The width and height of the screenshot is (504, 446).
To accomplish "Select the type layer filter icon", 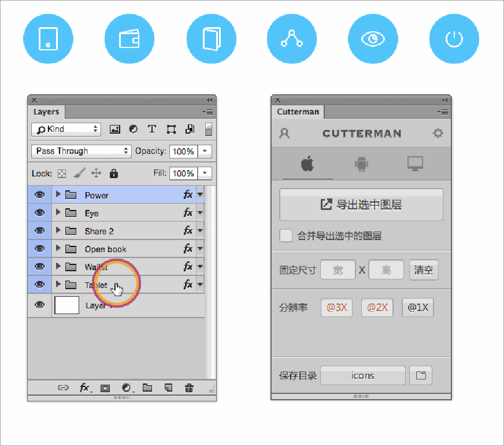I will tap(152, 129).
